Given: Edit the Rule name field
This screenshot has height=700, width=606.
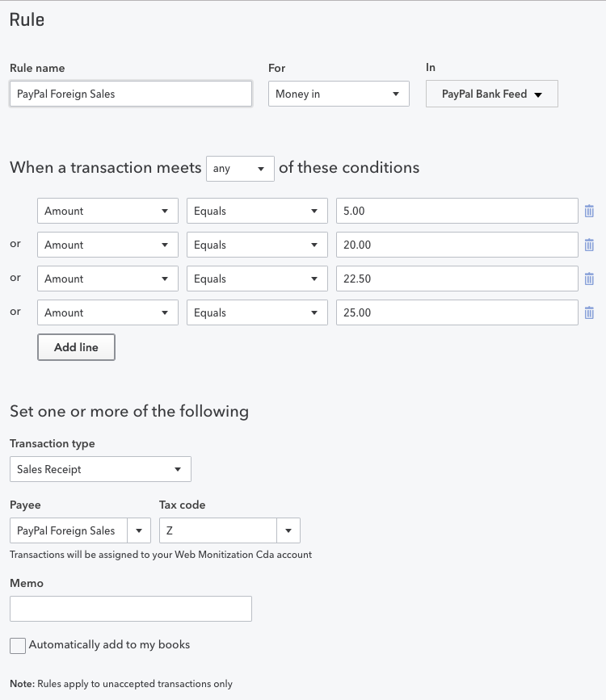Looking at the screenshot, I should 131,94.
